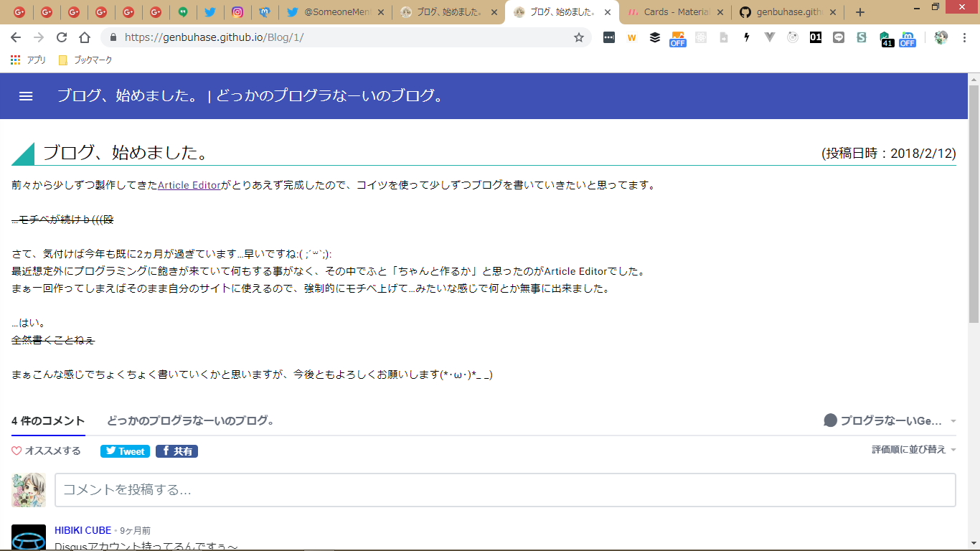
Task: Reload the current page
Action: click(62, 37)
